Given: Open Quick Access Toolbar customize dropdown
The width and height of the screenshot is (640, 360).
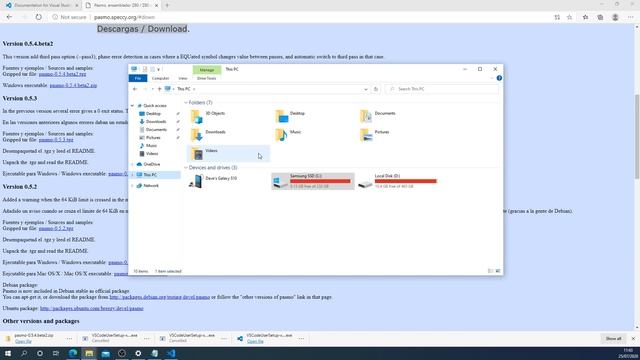Looking at the screenshot, I should [x=158, y=69].
